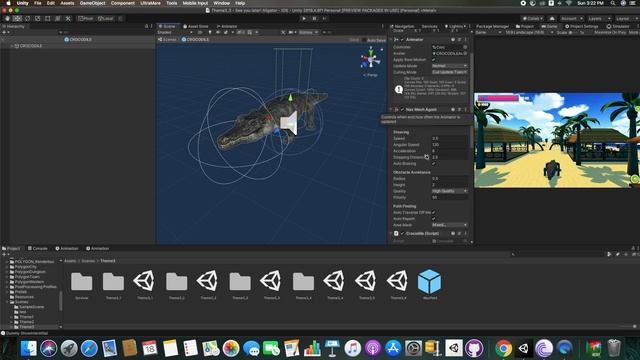Toggle Pivot/Center handle position
The image size is (640, 360).
coord(86,18)
